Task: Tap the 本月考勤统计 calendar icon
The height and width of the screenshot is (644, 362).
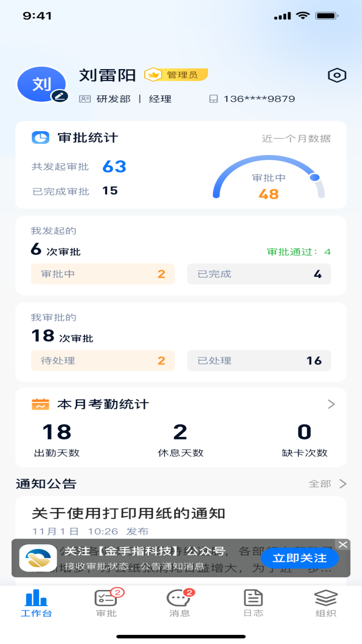Action: tap(40, 404)
